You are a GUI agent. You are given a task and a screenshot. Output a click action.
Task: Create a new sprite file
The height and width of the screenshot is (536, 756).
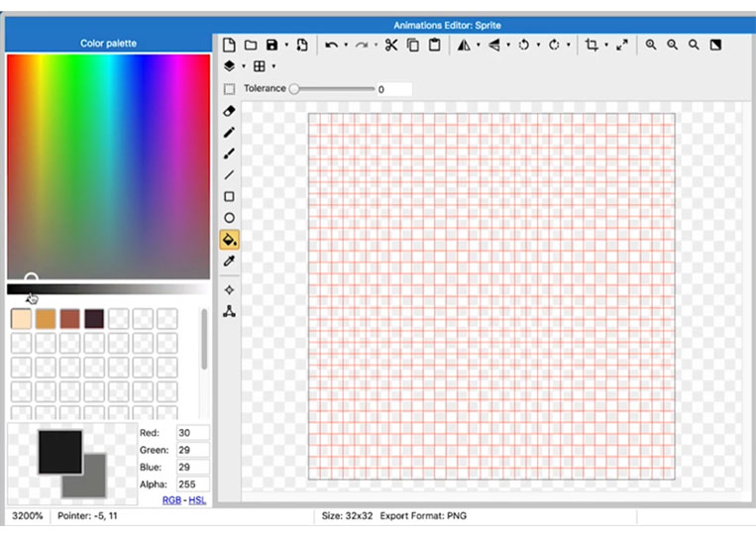[x=229, y=46]
